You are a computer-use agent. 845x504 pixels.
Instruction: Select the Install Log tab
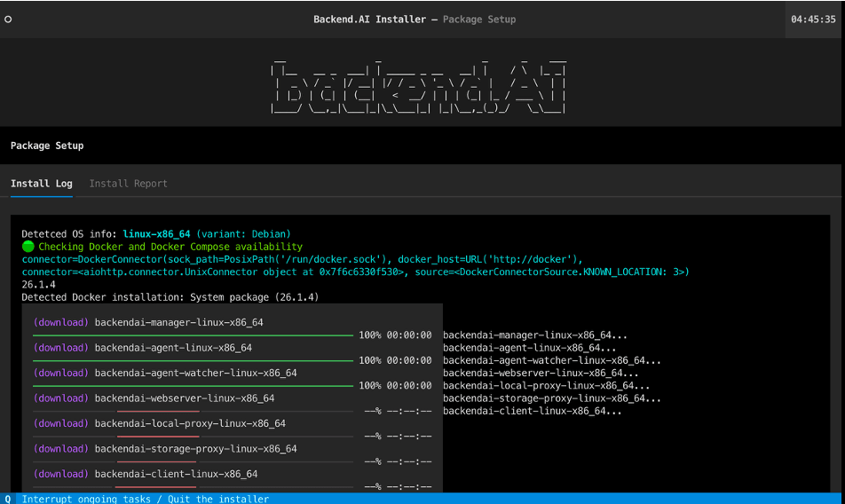pos(41,184)
